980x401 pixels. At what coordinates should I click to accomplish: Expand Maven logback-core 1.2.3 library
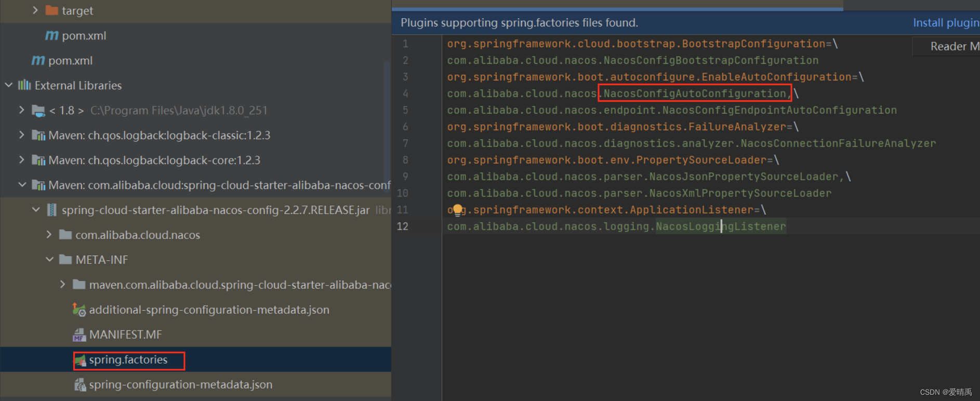tap(21, 159)
